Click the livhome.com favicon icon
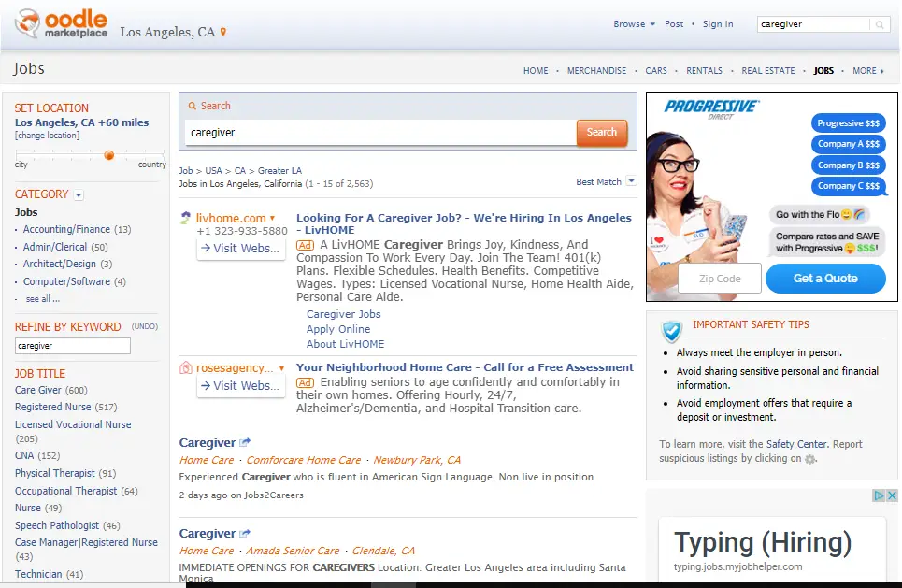This screenshot has width=902, height=588. [185, 218]
